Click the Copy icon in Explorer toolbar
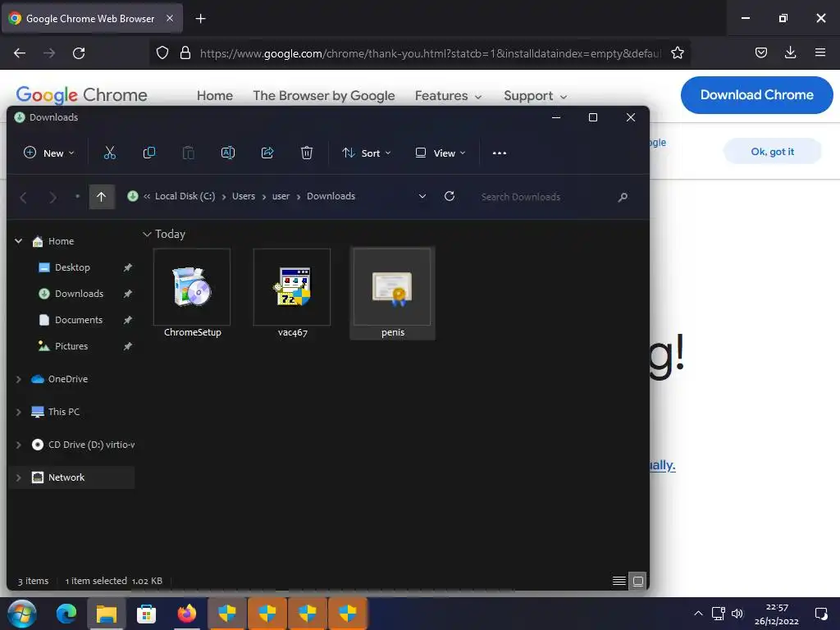This screenshot has width=840, height=630. pos(149,153)
